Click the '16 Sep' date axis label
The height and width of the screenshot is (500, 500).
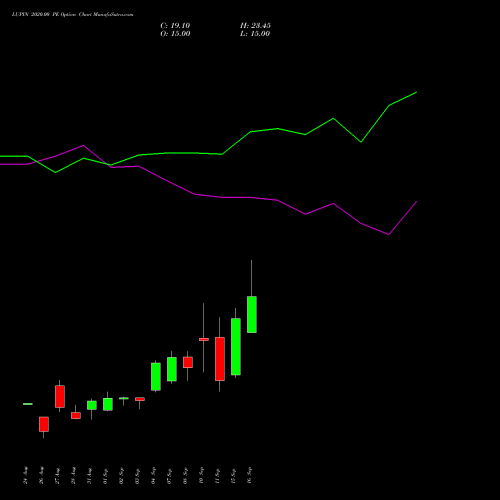coord(250,475)
